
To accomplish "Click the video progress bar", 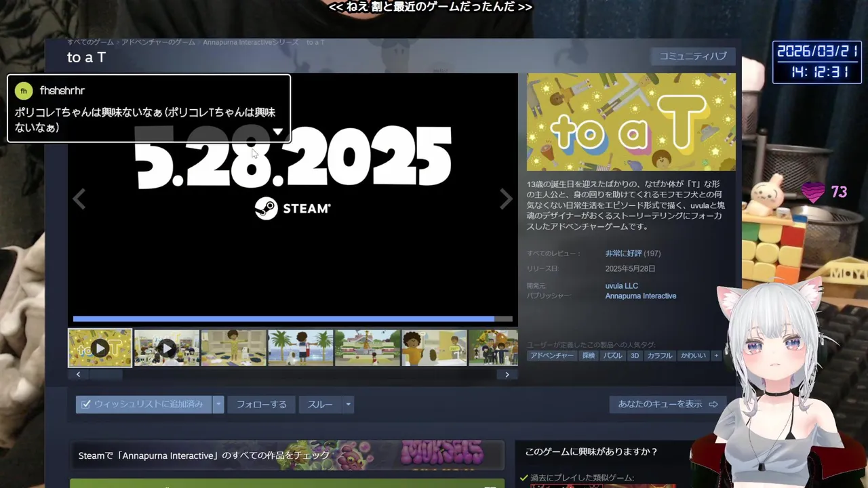I will pos(292,319).
